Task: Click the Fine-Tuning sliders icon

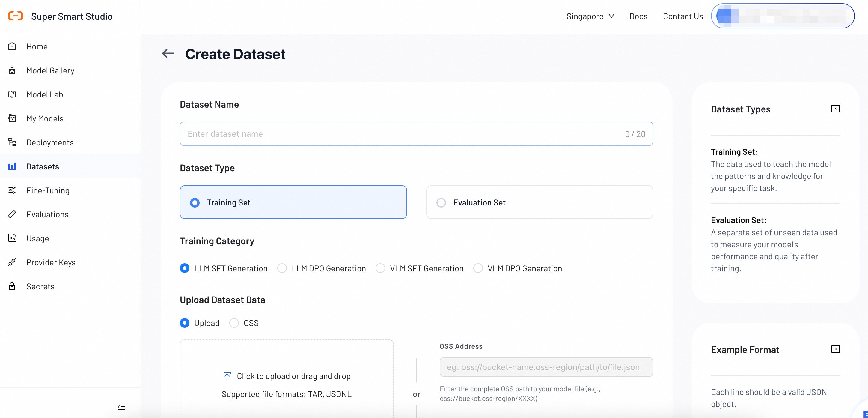Action: (x=12, y=190)
